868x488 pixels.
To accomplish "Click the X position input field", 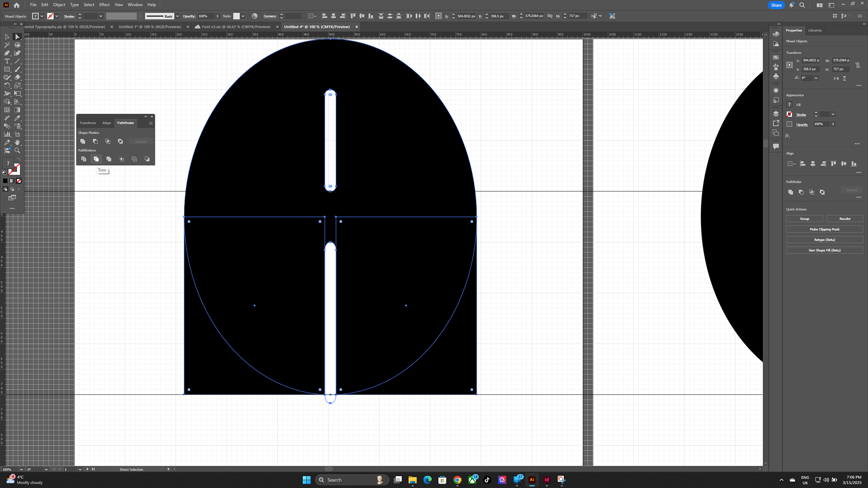I will [811, 60].
